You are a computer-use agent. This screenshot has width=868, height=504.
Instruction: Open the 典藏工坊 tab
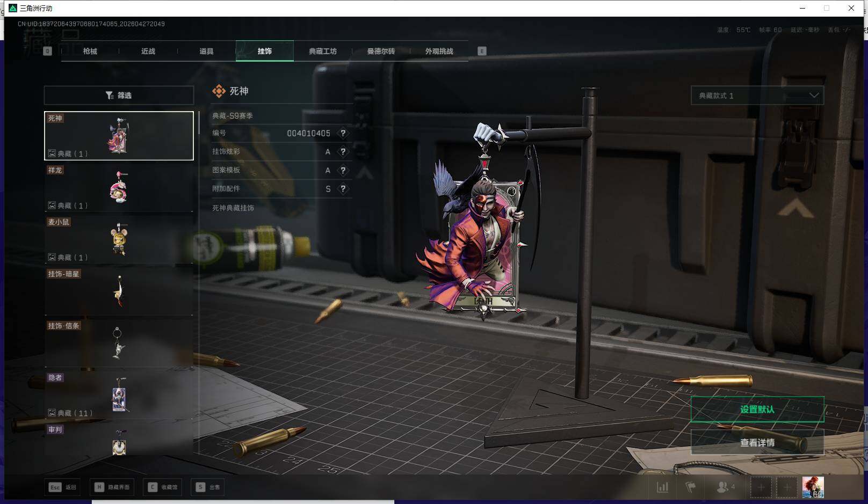[x=323, y=52]
